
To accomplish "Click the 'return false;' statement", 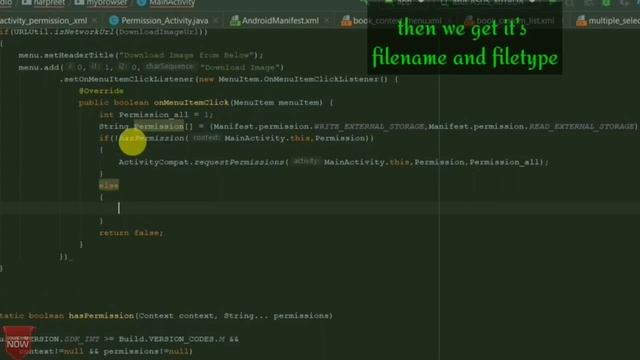I will coord(131,233).
